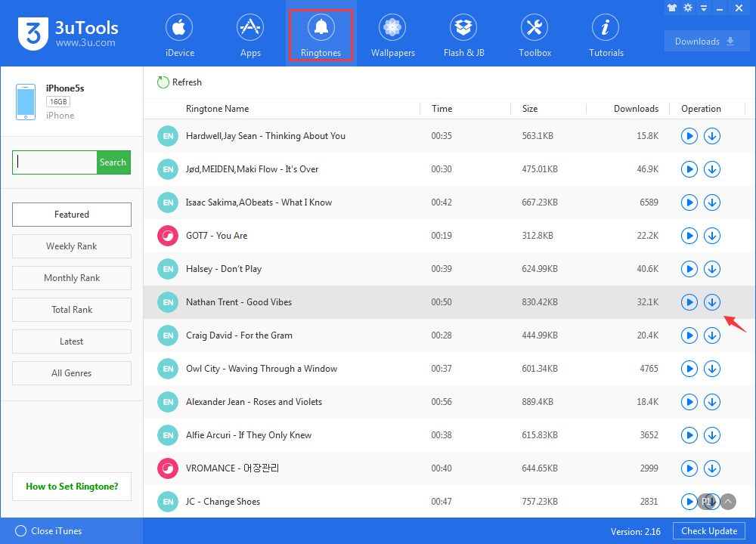The height and width of the screenshot is (544, 756).
Task: Play Craig David - For the Gram
Action: point(689,335)
